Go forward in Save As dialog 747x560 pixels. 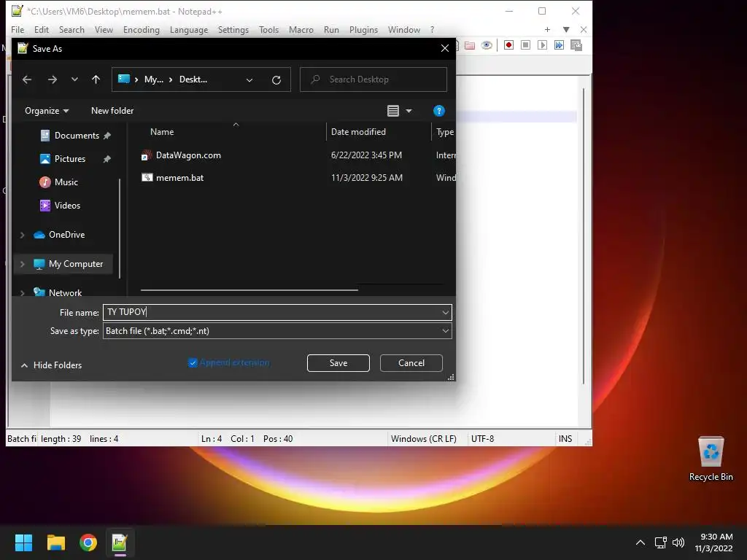pyautogui.click(x=53, y=79)
